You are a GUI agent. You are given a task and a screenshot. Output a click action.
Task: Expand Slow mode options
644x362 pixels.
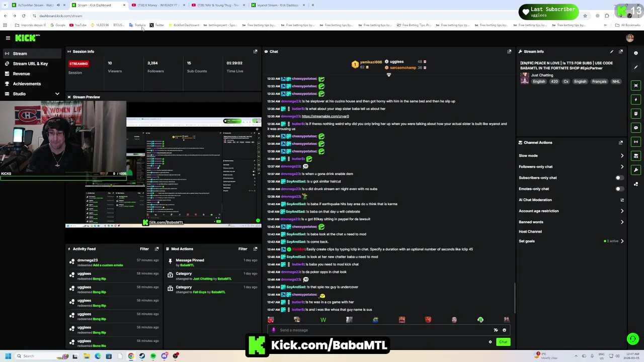coord(622,156)
